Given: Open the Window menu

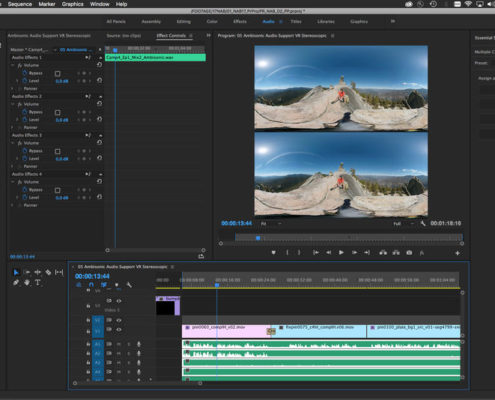Looking at the screenshot, I should pos(99,4).
